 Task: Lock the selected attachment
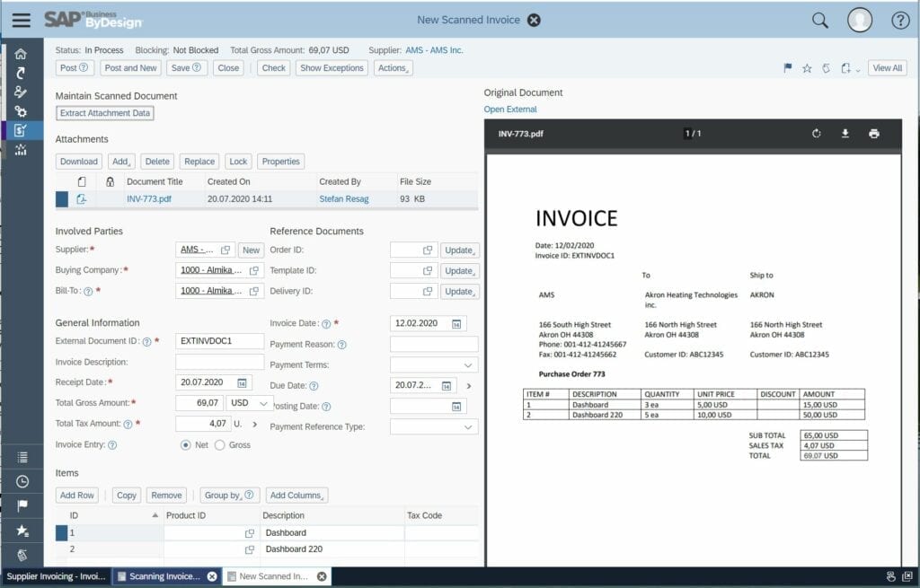click(238, 162)
